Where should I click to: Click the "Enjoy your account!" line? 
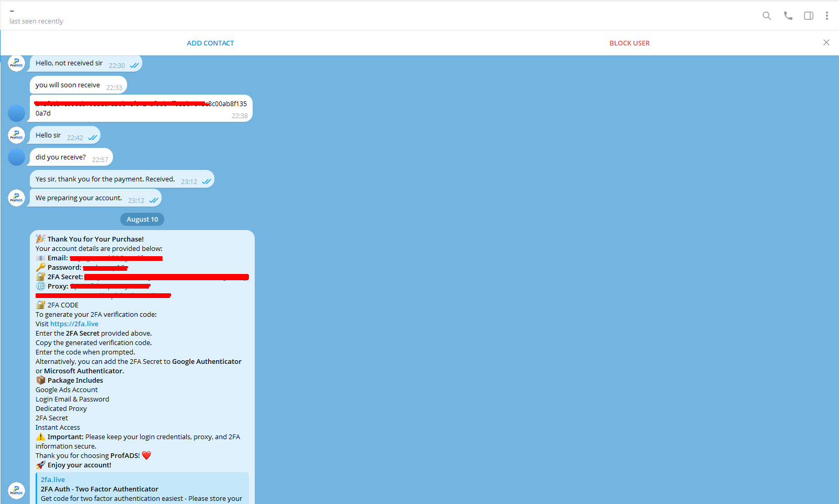point(80,465)
